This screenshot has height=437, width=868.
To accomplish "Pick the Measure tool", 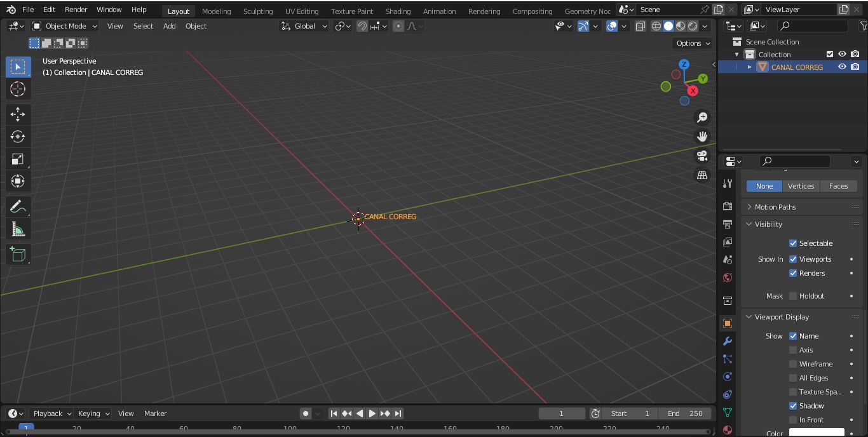I will click(18, 229).
